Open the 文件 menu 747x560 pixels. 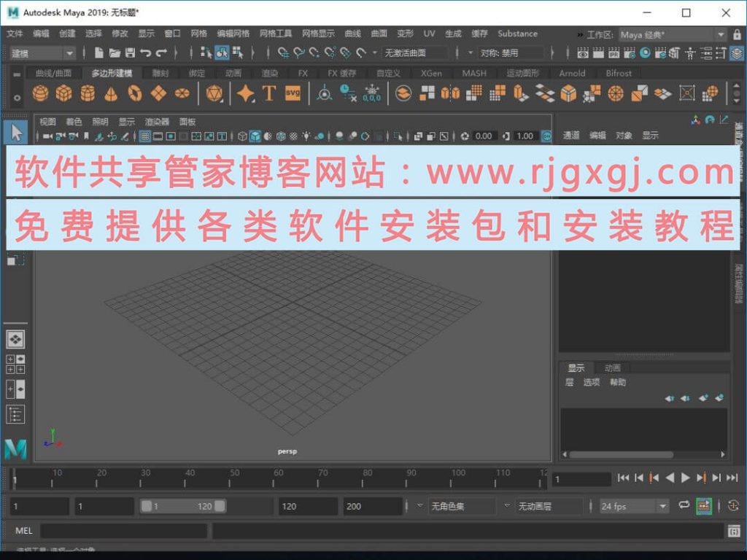(15, 34)
